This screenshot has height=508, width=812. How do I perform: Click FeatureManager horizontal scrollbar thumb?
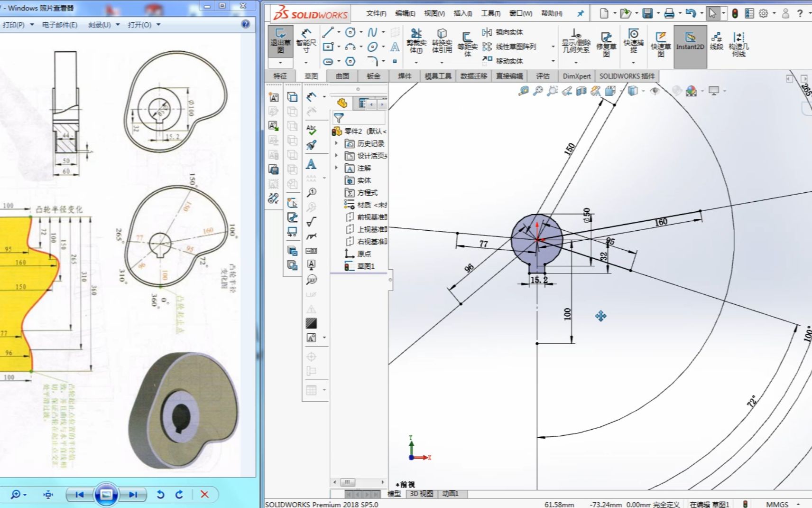tap(347, 482)
